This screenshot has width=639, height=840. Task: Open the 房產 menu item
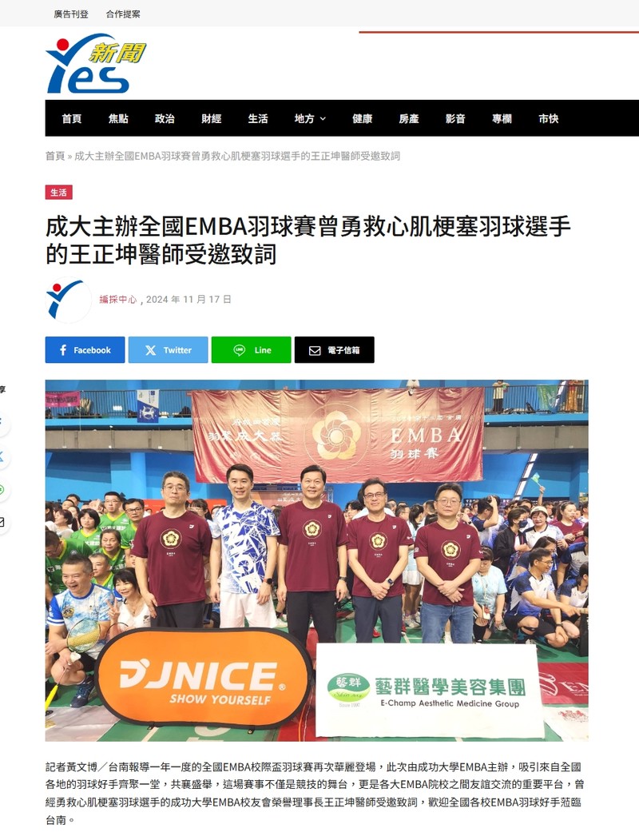(x=409, y=118)
